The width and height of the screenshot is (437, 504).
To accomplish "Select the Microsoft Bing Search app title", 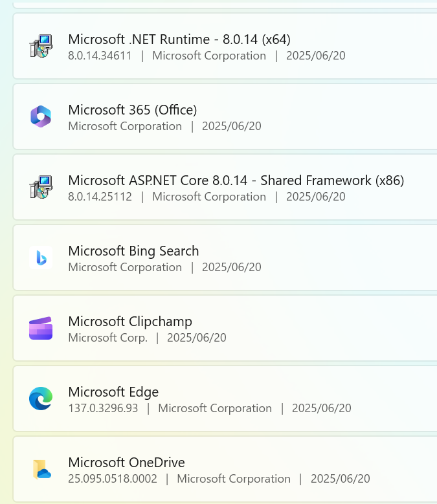I will click(133, 251).
